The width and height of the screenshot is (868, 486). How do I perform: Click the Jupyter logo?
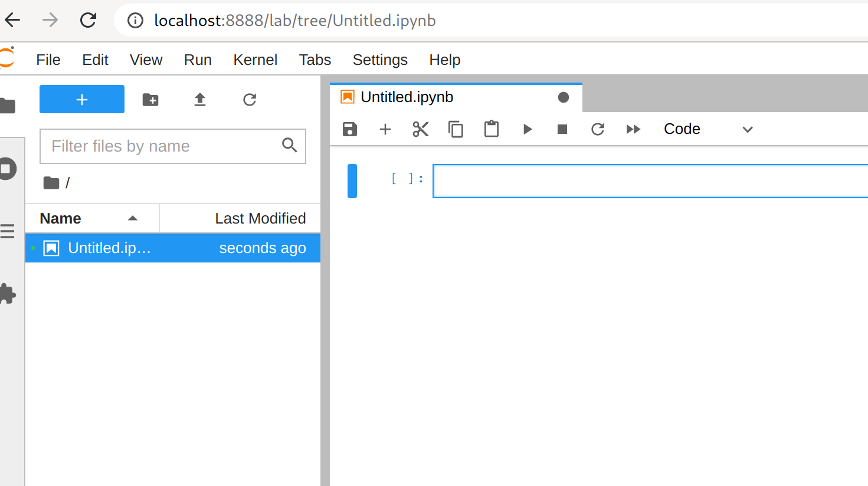pyautogui.click(x=7, y=58)
